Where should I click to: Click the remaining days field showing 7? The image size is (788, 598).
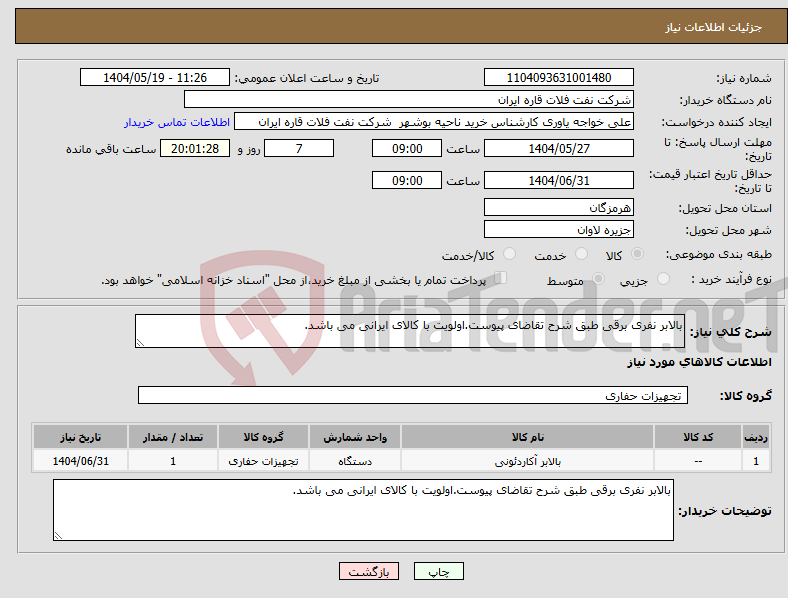299,148
